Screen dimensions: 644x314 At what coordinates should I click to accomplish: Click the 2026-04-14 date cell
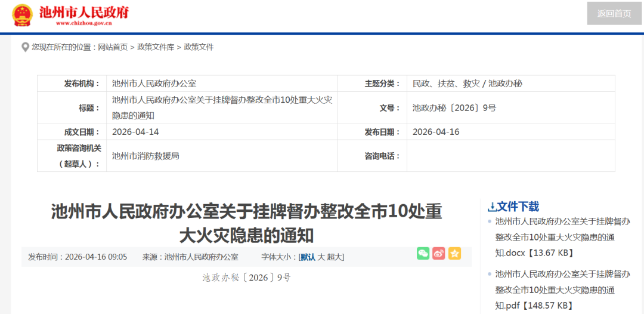tap(222, 132)
